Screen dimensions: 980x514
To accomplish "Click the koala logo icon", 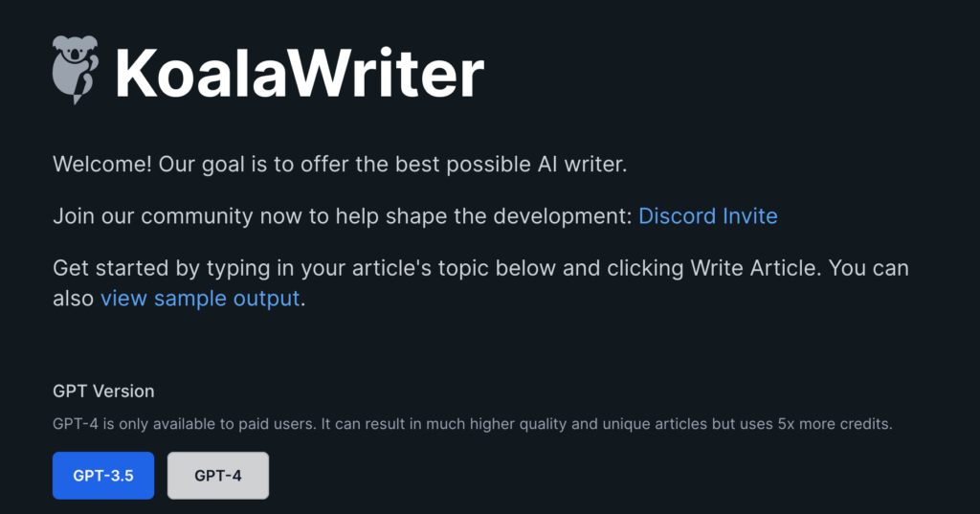I will click(76, 70).
